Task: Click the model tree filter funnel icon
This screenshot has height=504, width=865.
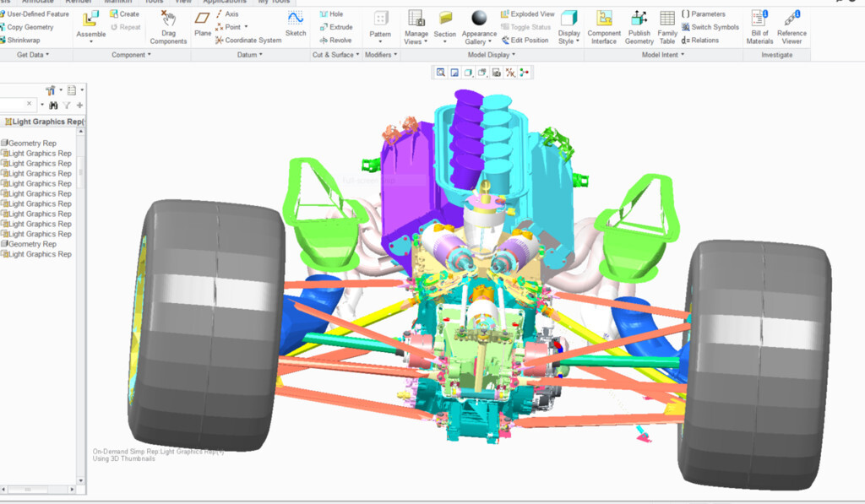Action: click(x=67, y=105)
